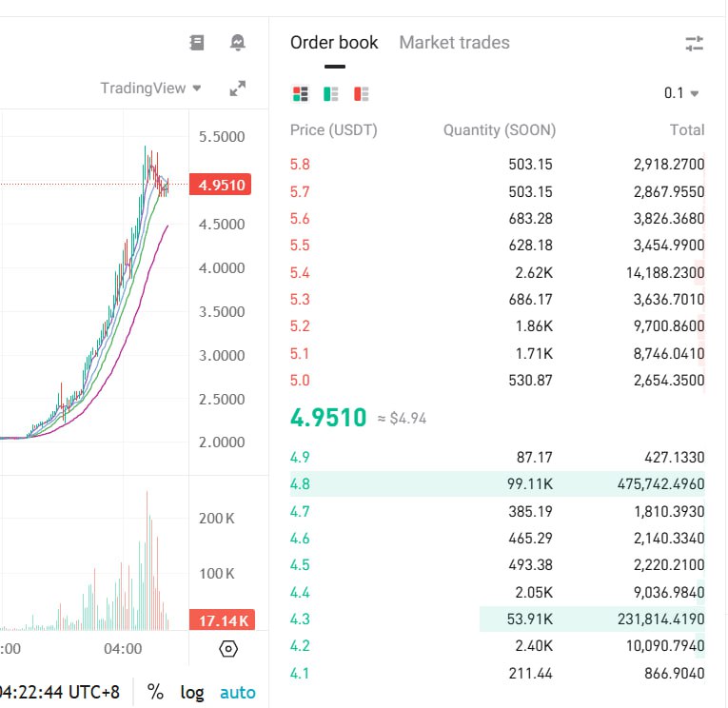Viewport: 728px width, 708px height.
Task: Open order book settings sliders icon
Action: click(x=694, y=43)
